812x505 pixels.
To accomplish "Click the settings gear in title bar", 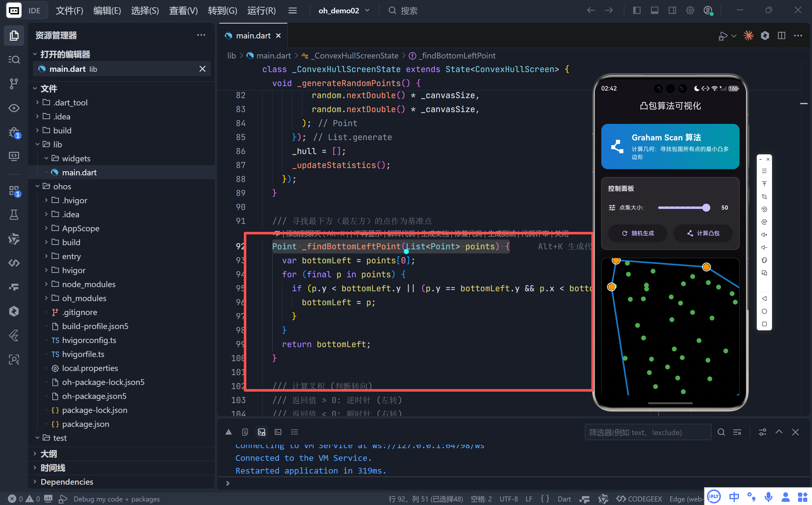I will pos(690,10).
